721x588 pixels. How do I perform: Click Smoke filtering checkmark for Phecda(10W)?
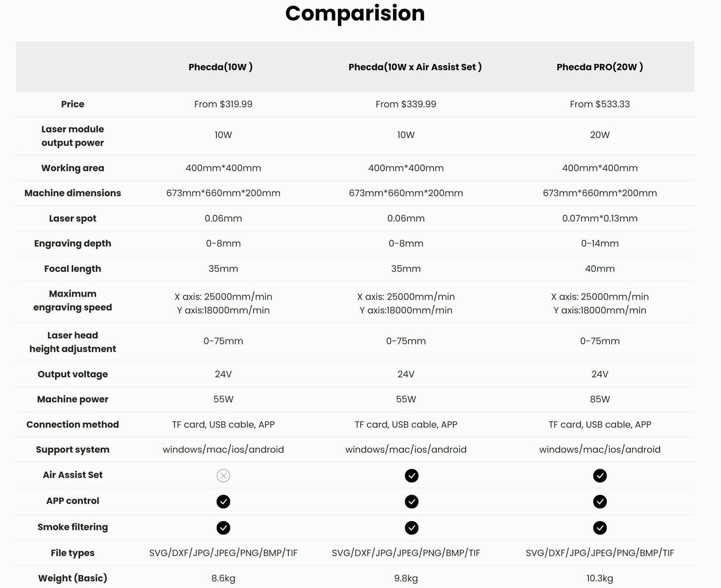[x=223, y=528]
